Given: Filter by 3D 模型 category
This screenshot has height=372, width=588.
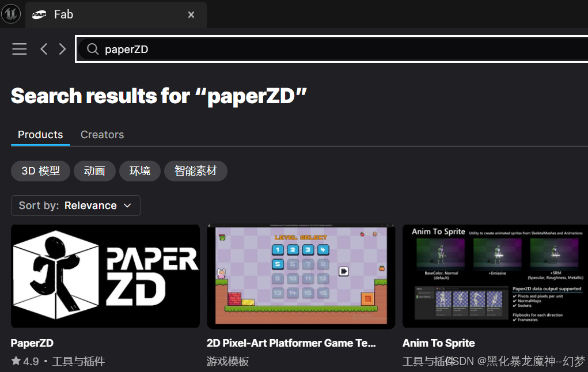Looking at the screenshot, I should click(x=40, y=171).
